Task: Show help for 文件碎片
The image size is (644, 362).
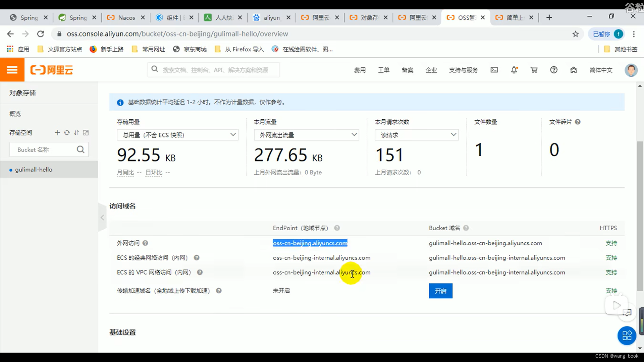Action: (x=578, y=122)
